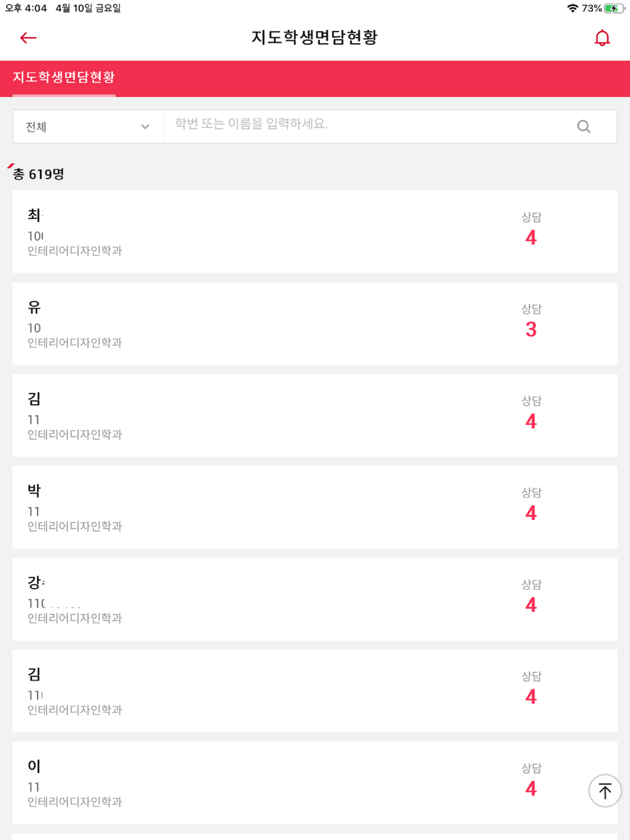Tap the 상담 count 3 for 유

tap(531, 329)
